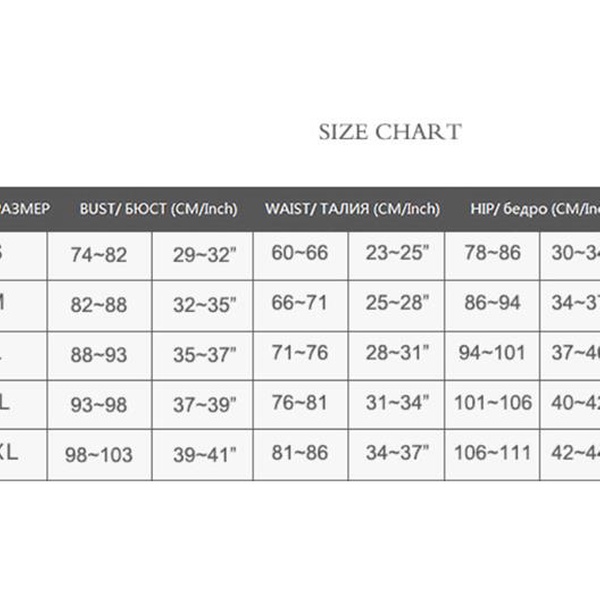Select the bust inch cell 29~32"
600x600 pixels.
click(204, 255)
